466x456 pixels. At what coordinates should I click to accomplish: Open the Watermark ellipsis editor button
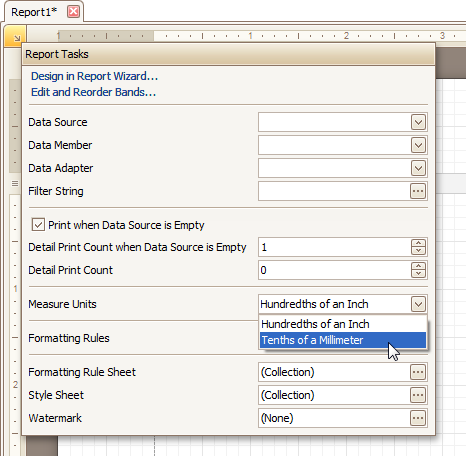[x=418, y=418]
